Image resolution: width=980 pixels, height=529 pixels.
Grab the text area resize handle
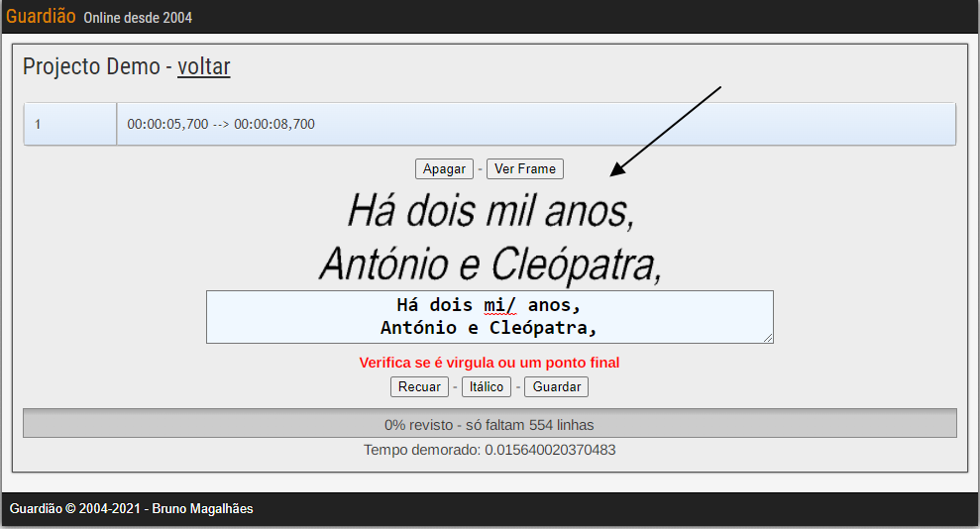(768, 338)
